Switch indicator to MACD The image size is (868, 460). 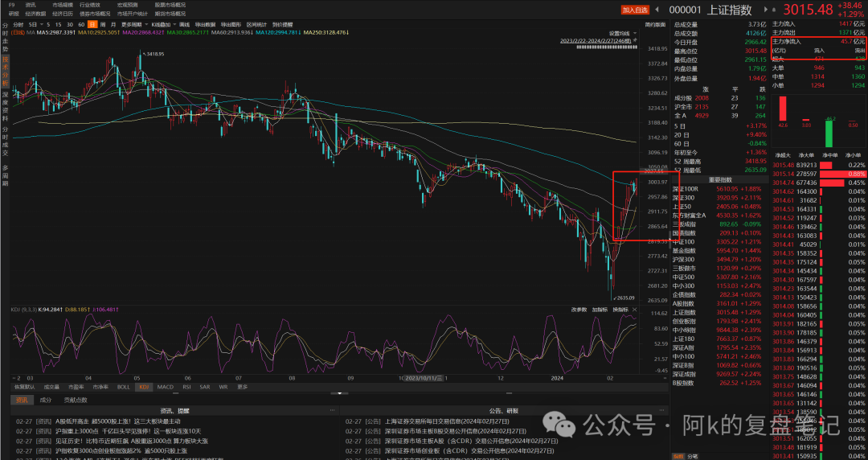[165, 387]
